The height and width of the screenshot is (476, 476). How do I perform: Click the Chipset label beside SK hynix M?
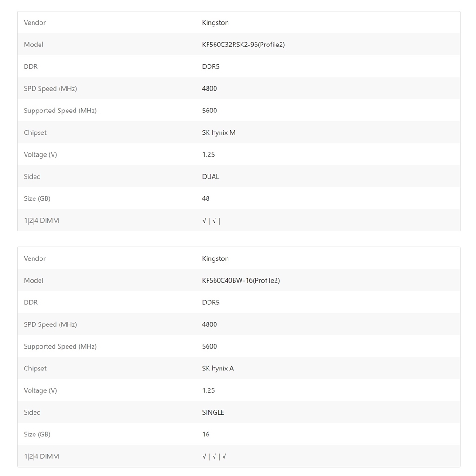tap(35, 132)
